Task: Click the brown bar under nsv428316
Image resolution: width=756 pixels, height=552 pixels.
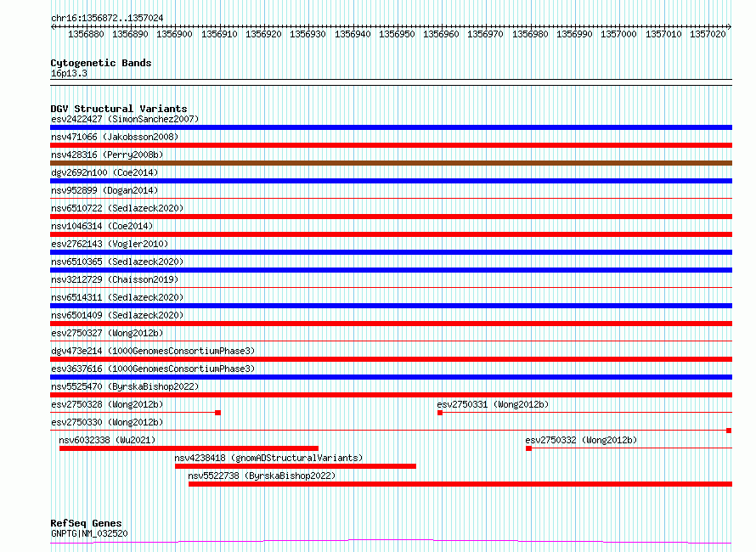Action: 391,163
